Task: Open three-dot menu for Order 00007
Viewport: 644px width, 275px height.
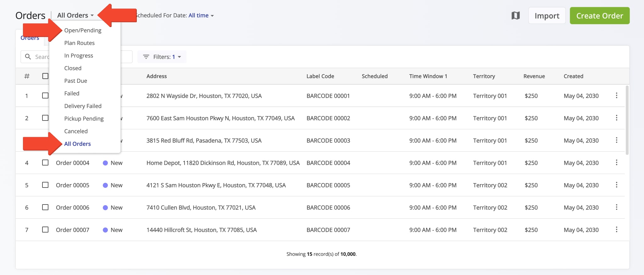Action: (616, 229)
